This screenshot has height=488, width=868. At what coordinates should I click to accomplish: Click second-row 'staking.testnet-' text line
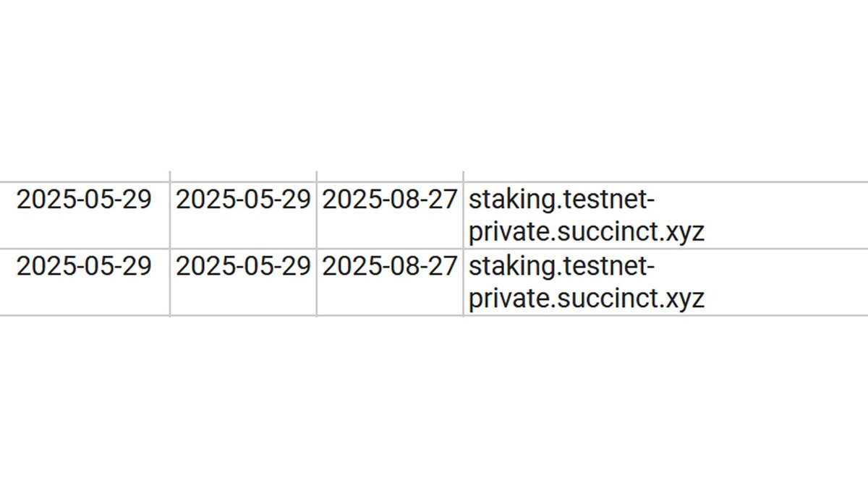pos(562,267)
